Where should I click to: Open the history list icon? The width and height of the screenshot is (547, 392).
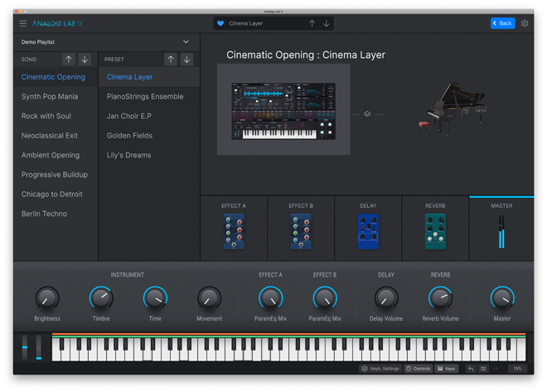point(483,369)
